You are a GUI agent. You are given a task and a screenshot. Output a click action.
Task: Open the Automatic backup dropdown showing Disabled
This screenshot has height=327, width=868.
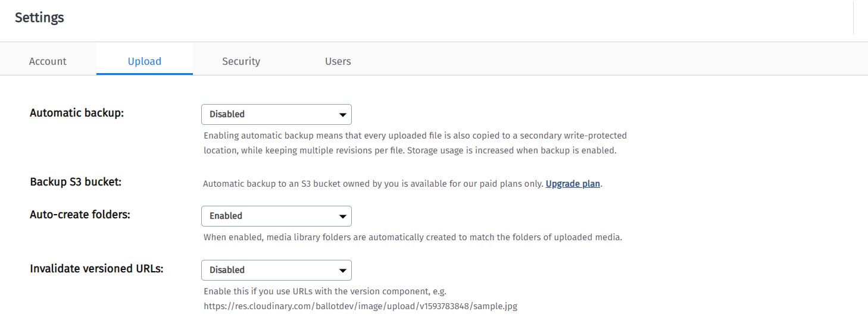[x=276, y=114]
